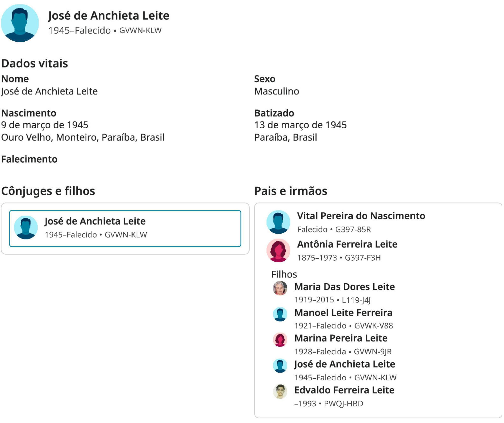
Task: Select Edvaldo Ferreira Leite's name link
Action: click(x=344, y=390)
